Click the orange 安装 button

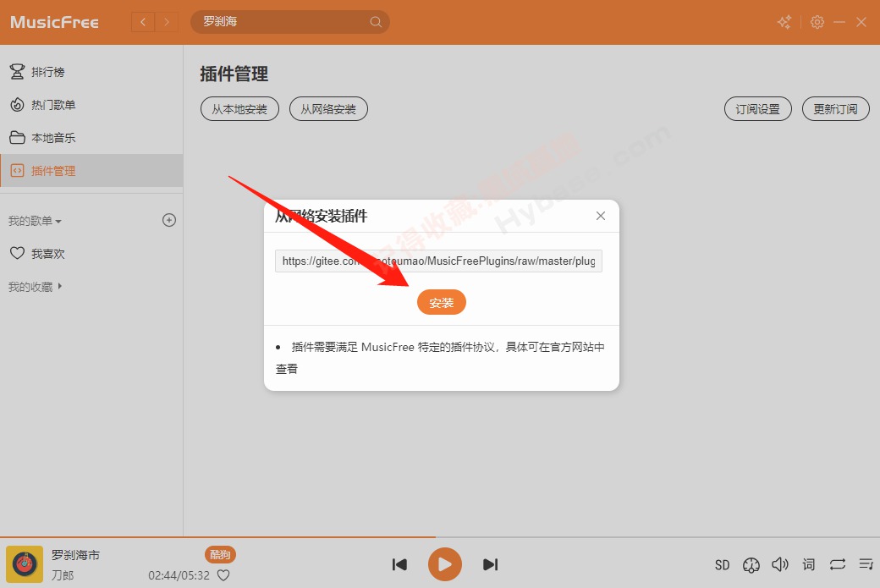click(x=441, y=302)
